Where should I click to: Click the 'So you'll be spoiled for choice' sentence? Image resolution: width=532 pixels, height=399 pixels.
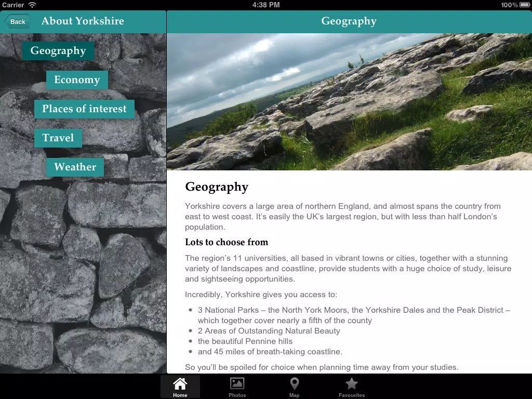pyautogui.click(x=322, y=367)
